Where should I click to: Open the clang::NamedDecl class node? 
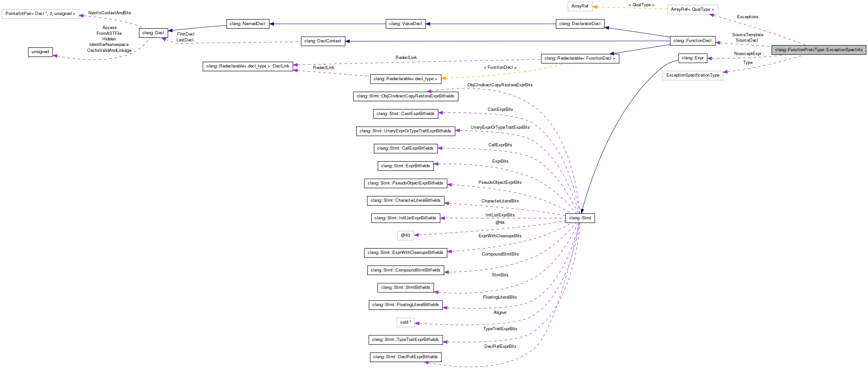click(x=247, y=24)
